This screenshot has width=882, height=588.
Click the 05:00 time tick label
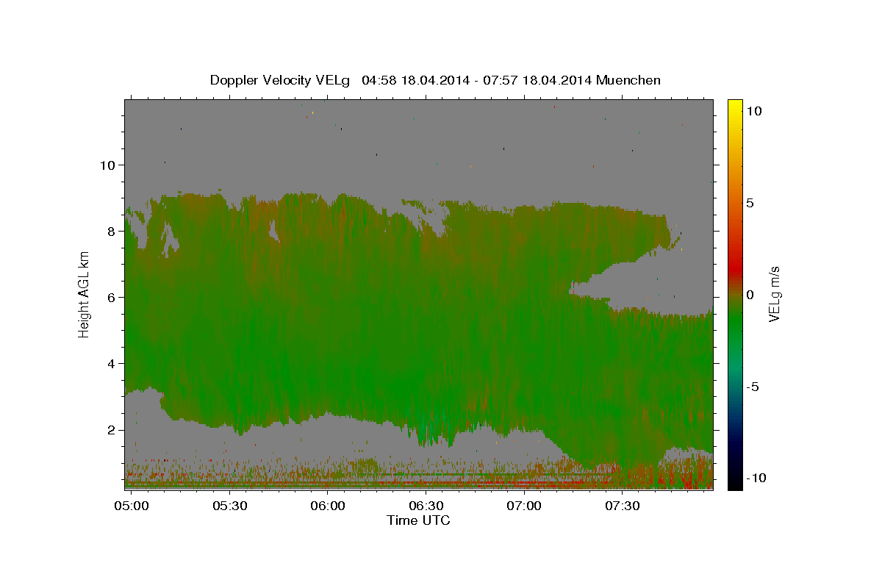132,506
